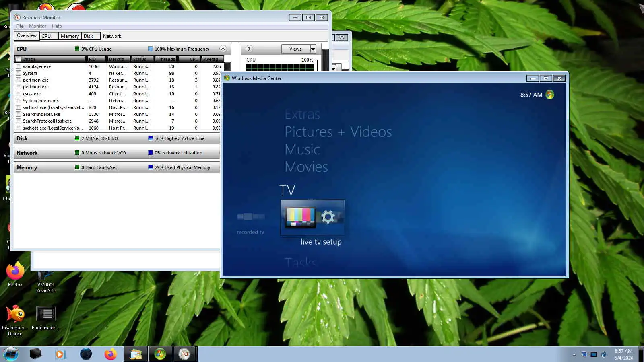Sort by the Descrip... column header
This screenshot has height=362, width=644.
(x=118, y=59)
